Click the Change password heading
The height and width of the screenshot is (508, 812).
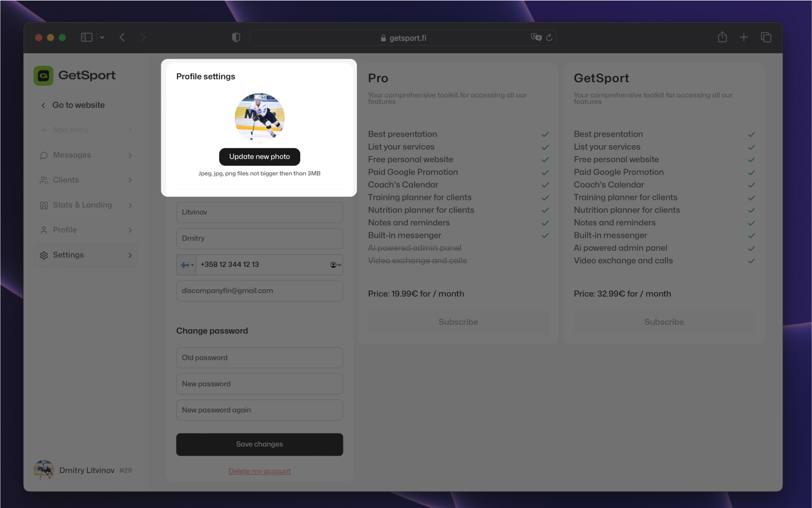pyautogui.click(x=212, y=331)
